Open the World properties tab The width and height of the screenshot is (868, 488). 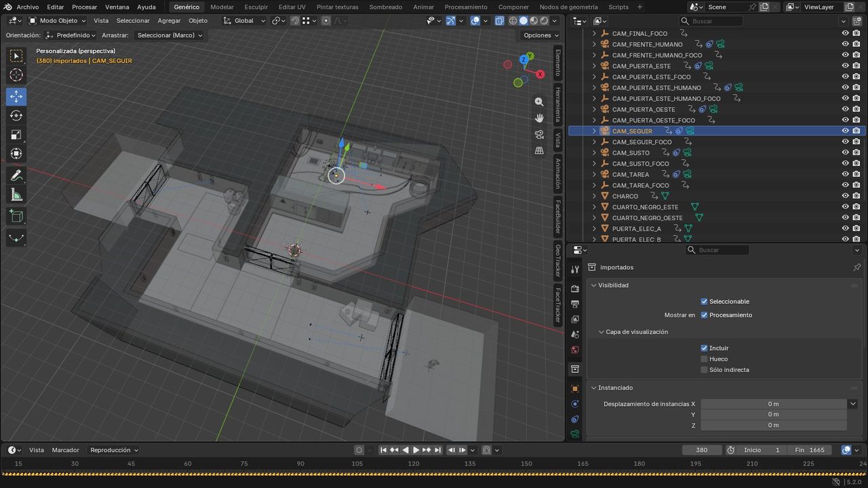pyautogui.click(x=575, y=350)
